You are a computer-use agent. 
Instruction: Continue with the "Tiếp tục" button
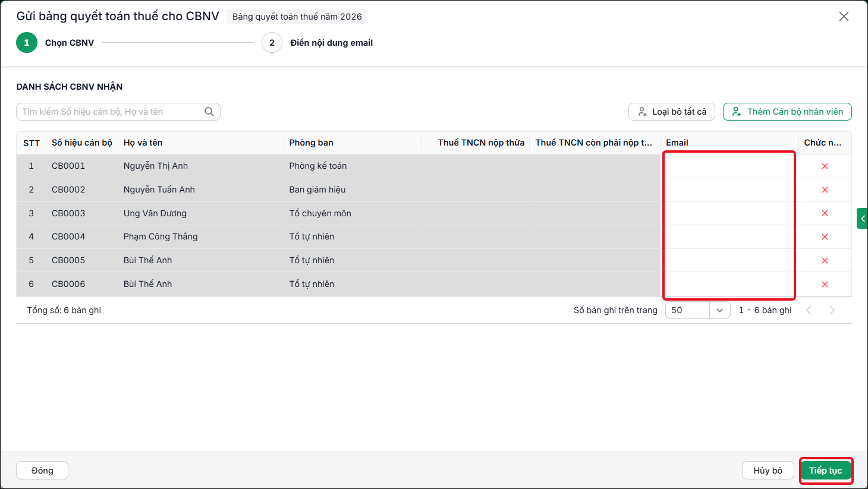(826, 471)
